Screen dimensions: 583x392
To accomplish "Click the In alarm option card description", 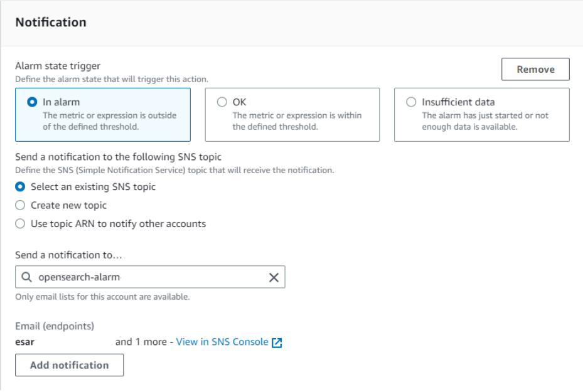I will [110, 121].
